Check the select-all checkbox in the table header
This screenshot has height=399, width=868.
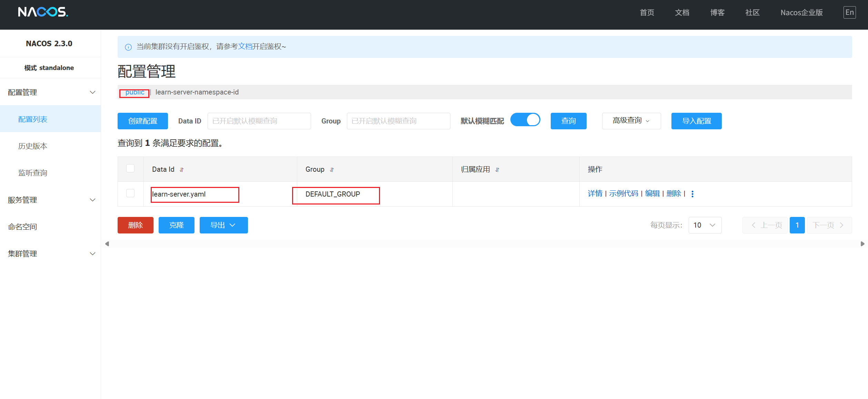130,168
